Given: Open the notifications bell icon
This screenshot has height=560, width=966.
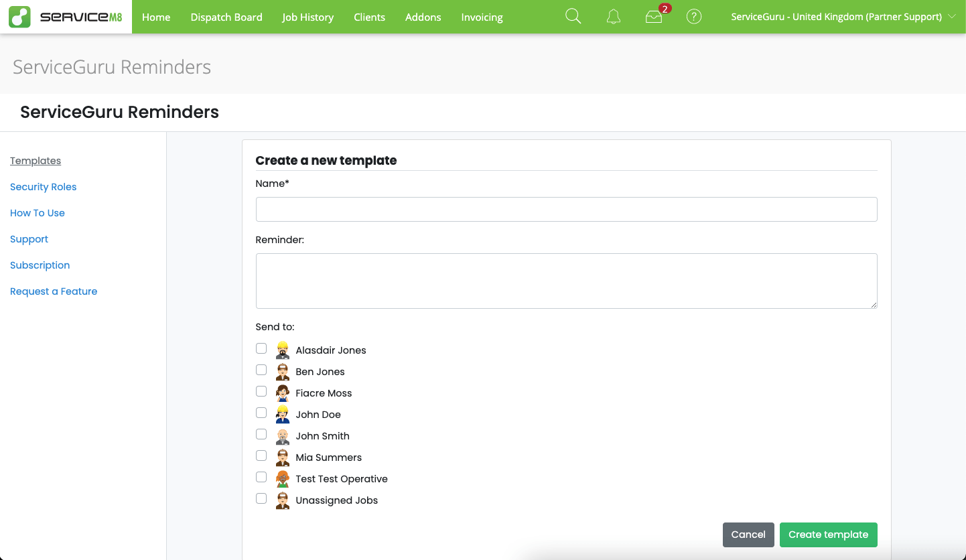Looking at the screenshot, I should click(614, 17).
